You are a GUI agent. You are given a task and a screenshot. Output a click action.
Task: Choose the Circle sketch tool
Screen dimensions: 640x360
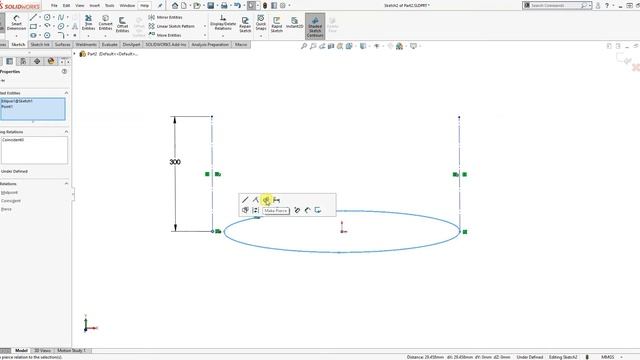[x=47, y=18]
